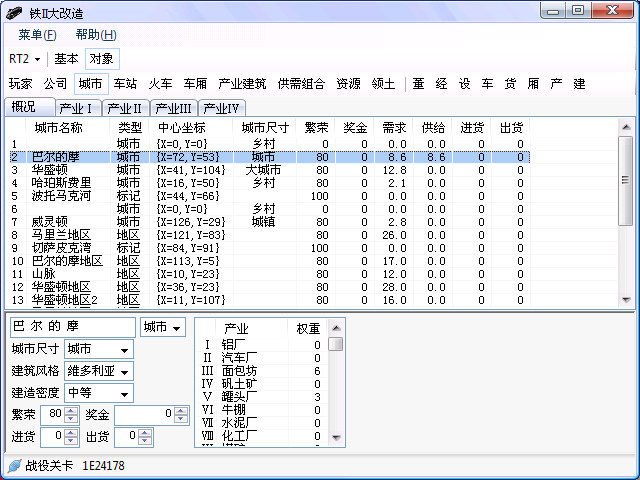Switch to the 供需组合 category

pos(301,84)
